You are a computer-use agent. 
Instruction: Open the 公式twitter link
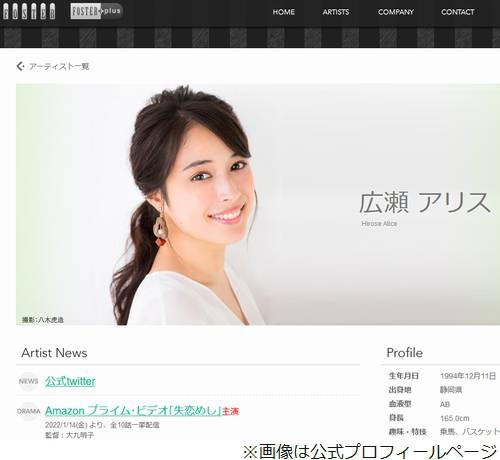tap(70, 381)
